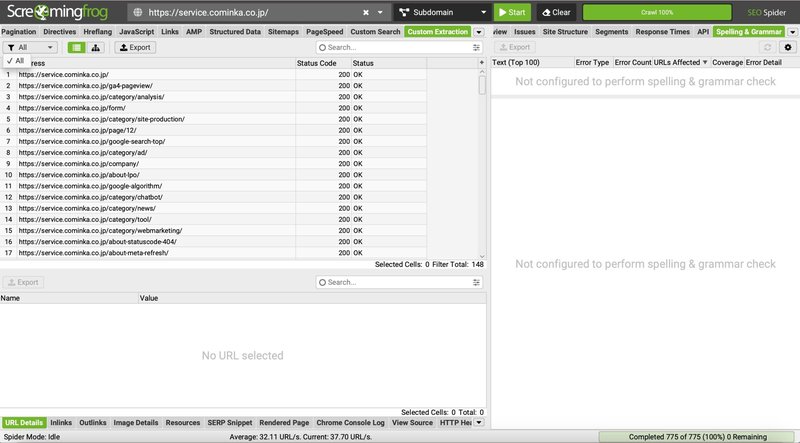The width and height of the screenshot is (800, 443).
Task: Show more bottom tabs via the dropdown arrow
Action: tap(478, 423)
